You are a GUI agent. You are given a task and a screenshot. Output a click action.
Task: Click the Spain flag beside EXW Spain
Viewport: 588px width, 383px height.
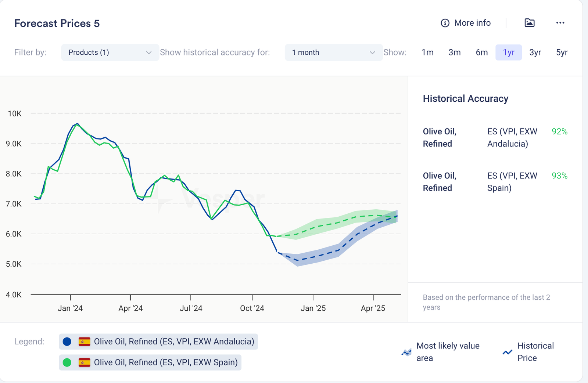[85, 363]
